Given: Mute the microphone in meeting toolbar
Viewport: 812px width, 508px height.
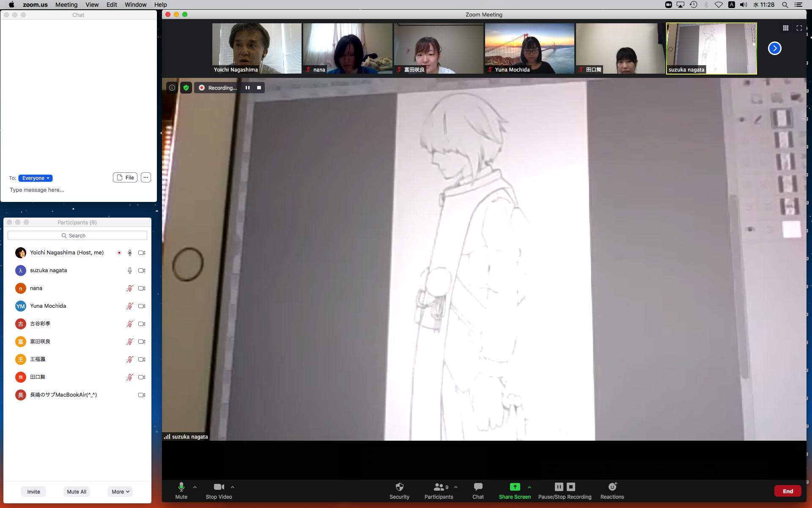Looking at the screenshot, I should (x=181, y=491).
